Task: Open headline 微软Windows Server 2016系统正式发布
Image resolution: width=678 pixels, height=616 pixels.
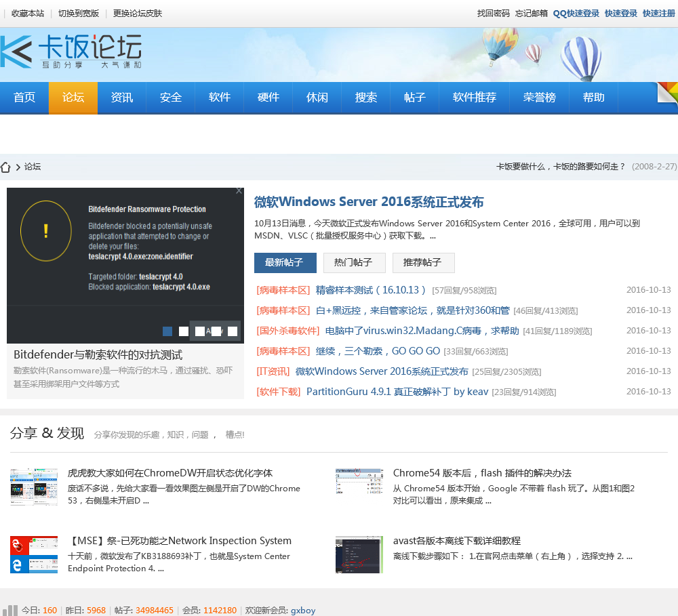Action: [369, 202]
